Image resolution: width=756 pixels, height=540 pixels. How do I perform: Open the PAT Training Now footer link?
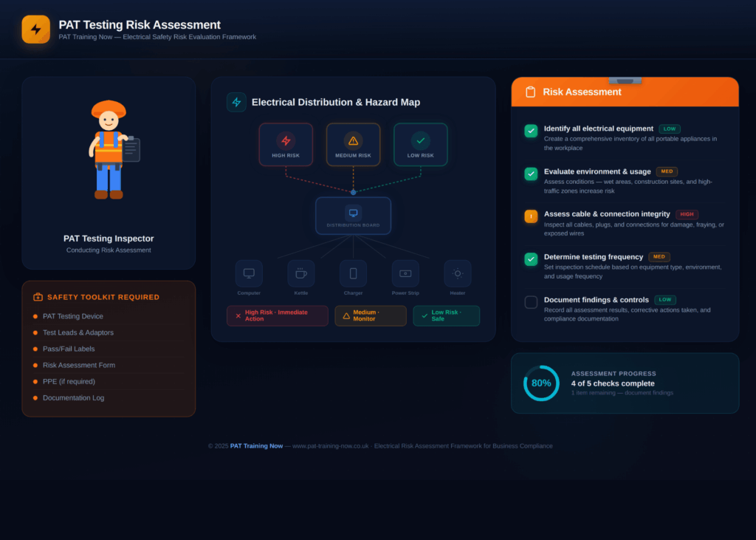pos(256,446)
